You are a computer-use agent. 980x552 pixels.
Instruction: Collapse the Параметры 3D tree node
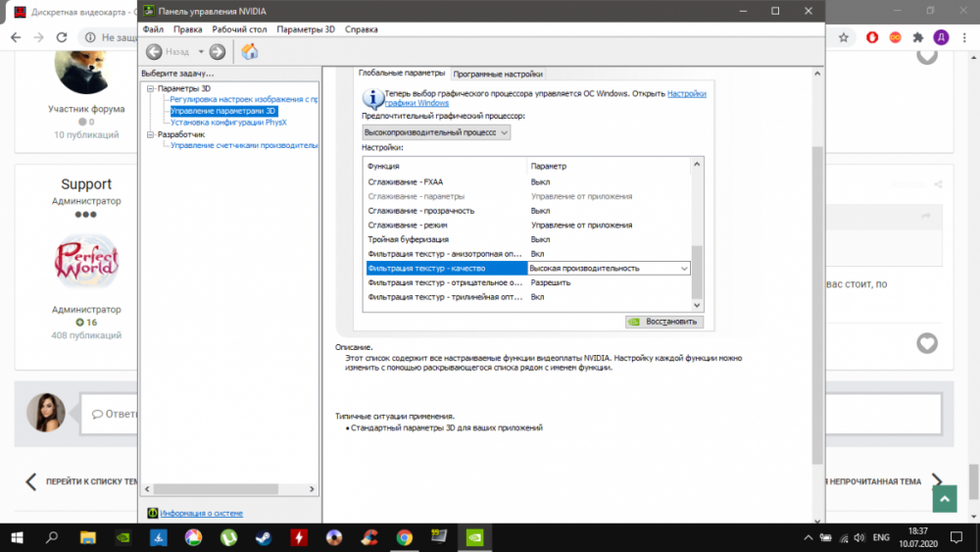[150, 88]
